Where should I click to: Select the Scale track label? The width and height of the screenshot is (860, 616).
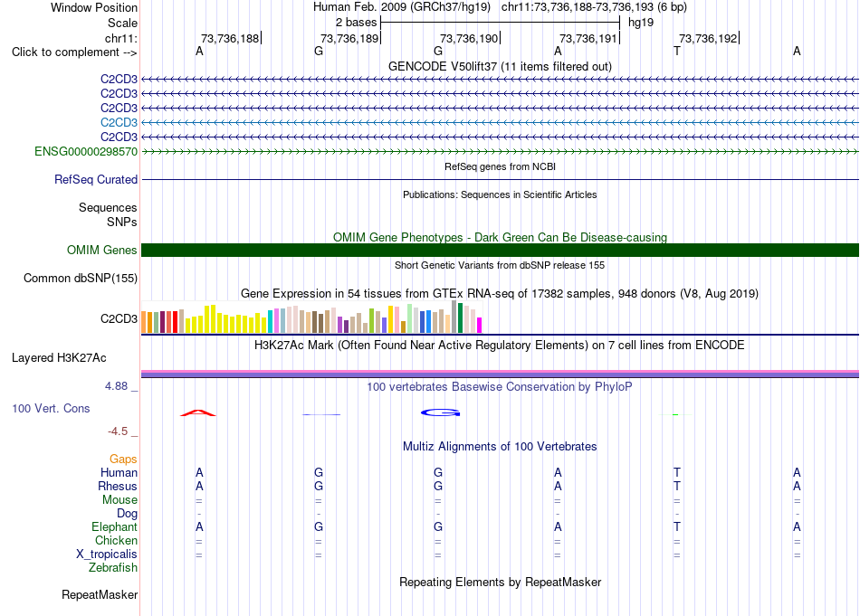pyautogui.click(x=122, y=23)
